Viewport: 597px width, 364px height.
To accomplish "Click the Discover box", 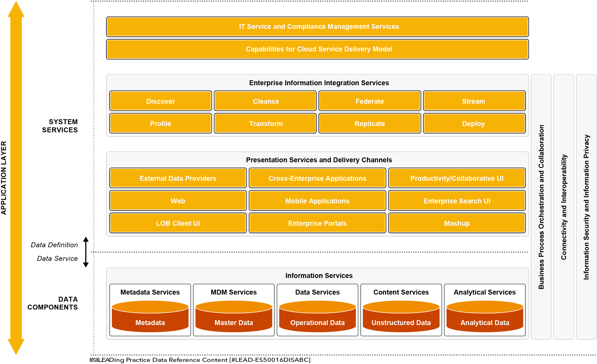I will coord(160,101).
